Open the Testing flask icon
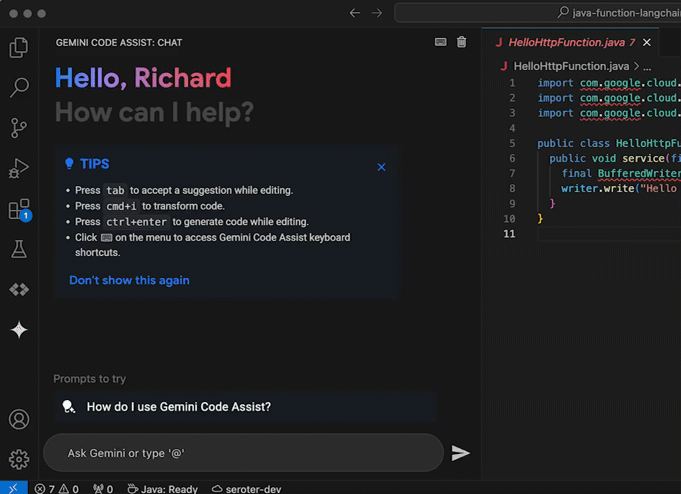 (x=19, y=249)
